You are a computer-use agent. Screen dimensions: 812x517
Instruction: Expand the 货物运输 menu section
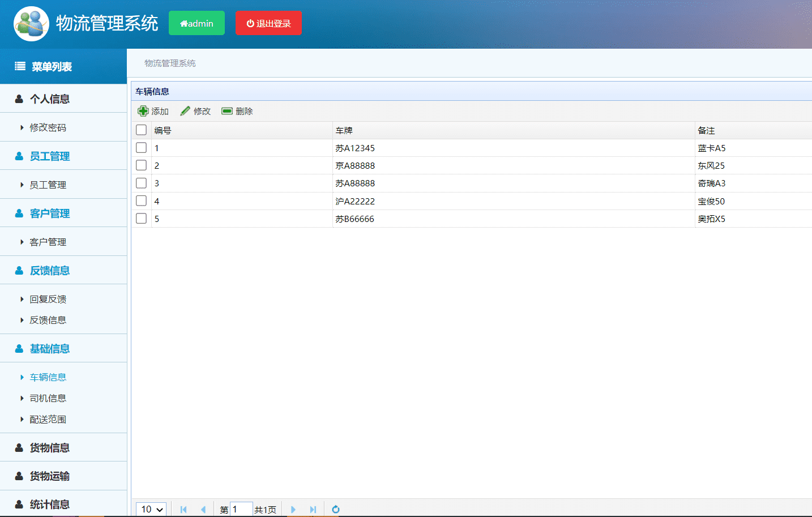click(x=63, y=476)
